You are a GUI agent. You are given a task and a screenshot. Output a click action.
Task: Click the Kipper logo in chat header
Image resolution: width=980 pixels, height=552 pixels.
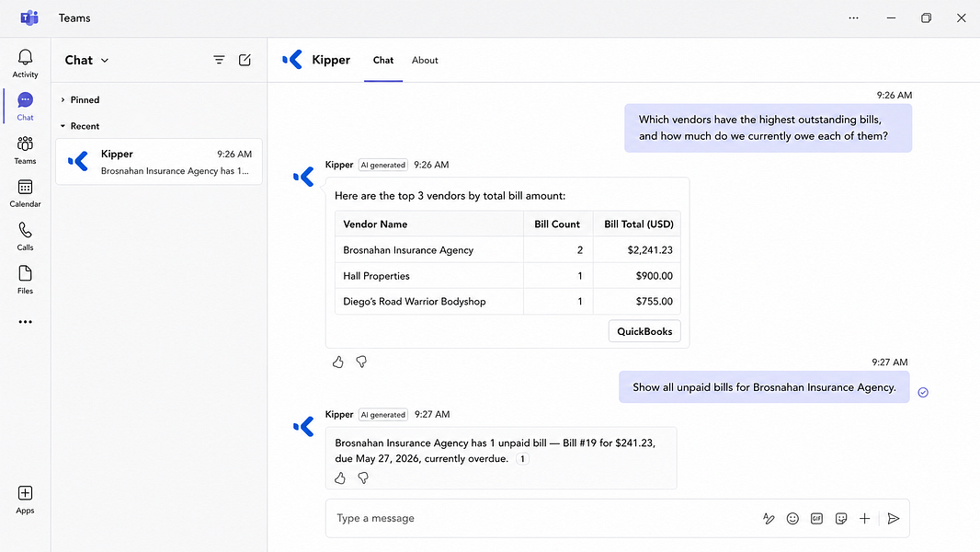292,60
